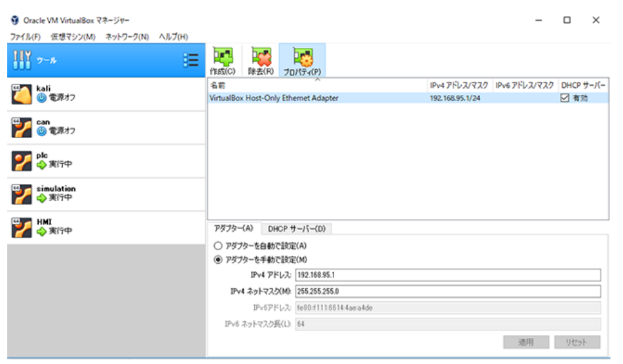Viewport: 623px width, 364px height.
Task: Sort by Name (名前) column header
Action: [317, 85]
